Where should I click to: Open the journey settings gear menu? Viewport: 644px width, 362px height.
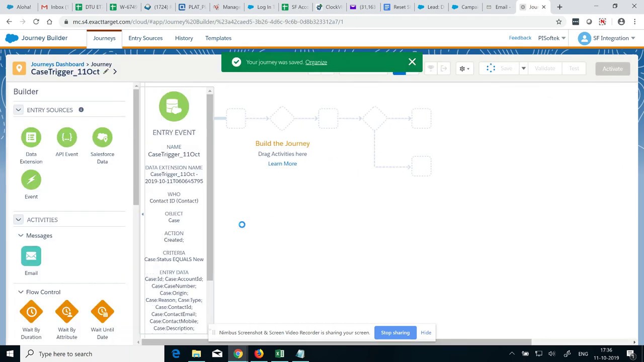(x=464, y=68)
